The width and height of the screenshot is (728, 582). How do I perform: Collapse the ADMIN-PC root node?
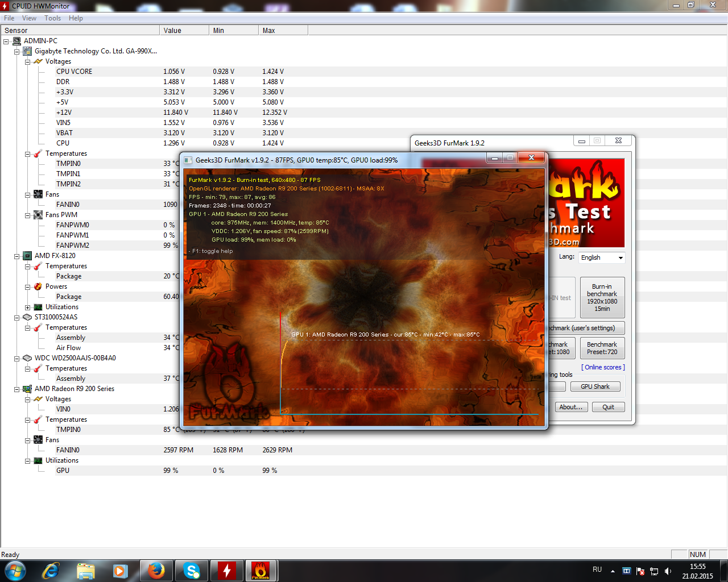[6, 41]
